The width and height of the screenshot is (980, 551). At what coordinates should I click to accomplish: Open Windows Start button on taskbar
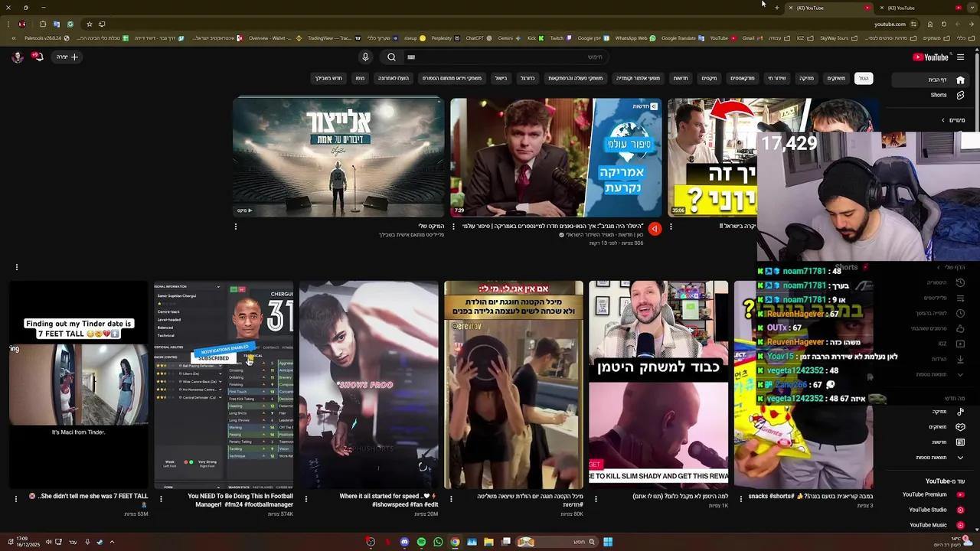(x=607, y=542)
